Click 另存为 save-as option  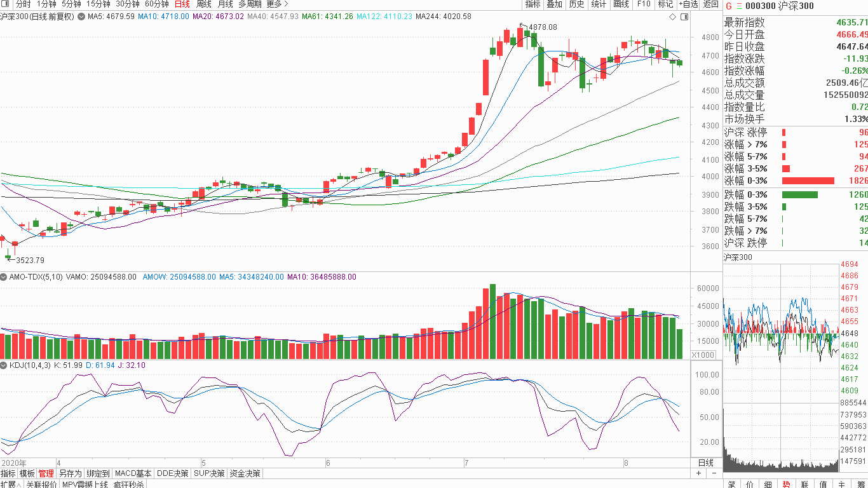coord(71,473)
